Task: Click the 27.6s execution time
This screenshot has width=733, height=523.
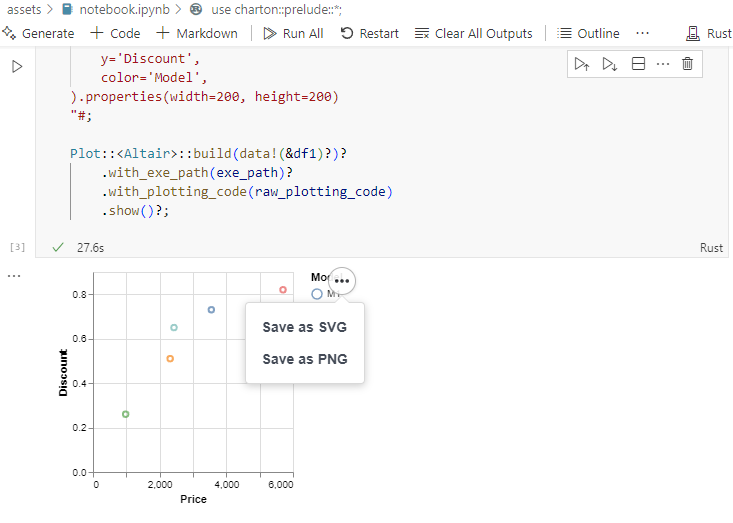Action: click(x=90, y=248)
